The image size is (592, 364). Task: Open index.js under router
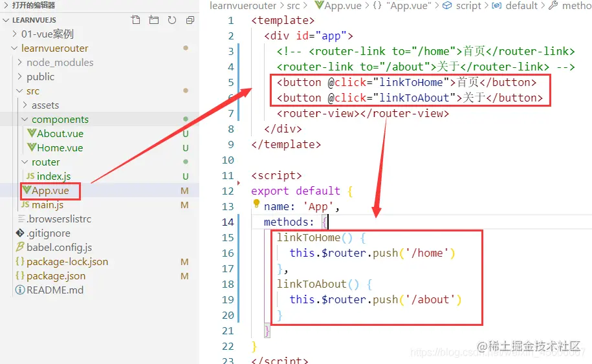(54, 176)
